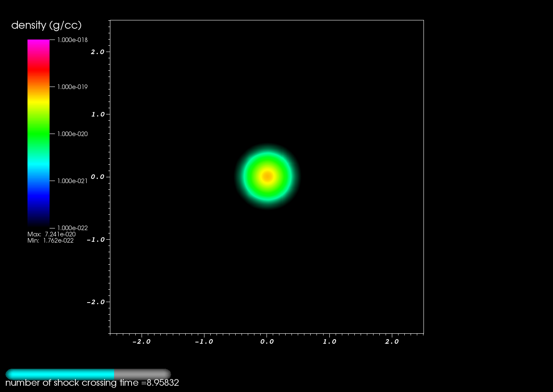Click the Max: 7.241e-020 readout
Image resolution: width=553 pixels, height=392 pixels.
(x=52, y=234)
